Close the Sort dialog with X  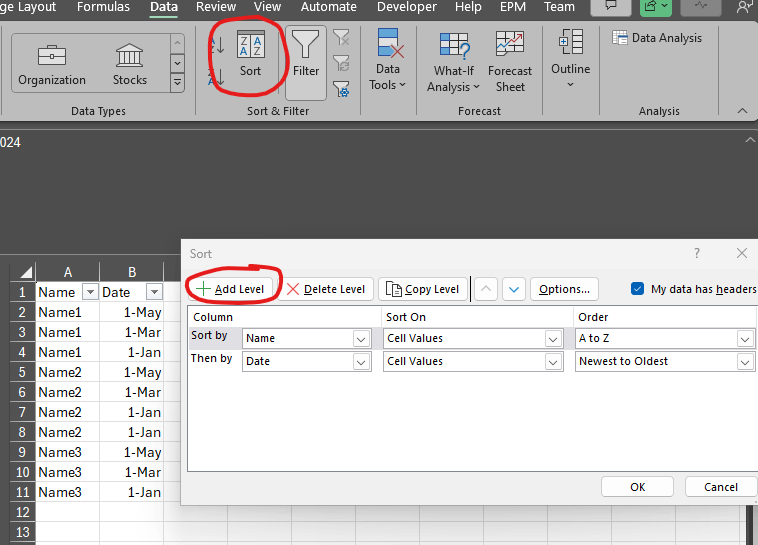click(x=742, y=253)
